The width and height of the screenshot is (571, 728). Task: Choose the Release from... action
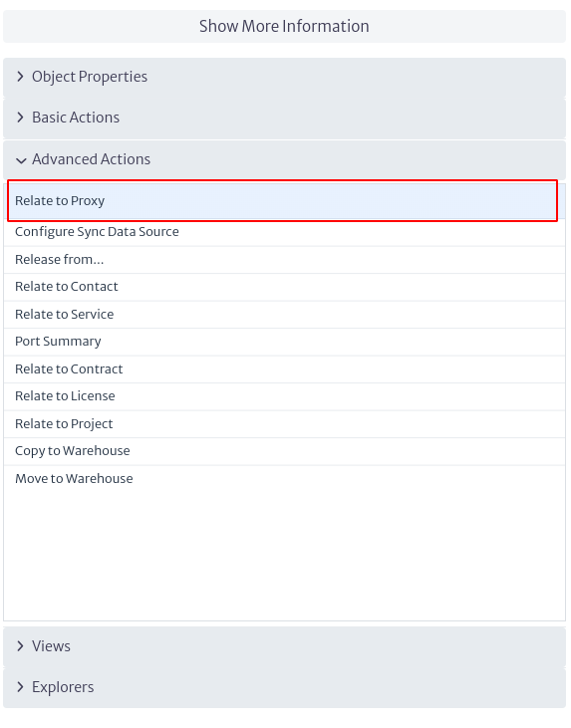point(284,260)
